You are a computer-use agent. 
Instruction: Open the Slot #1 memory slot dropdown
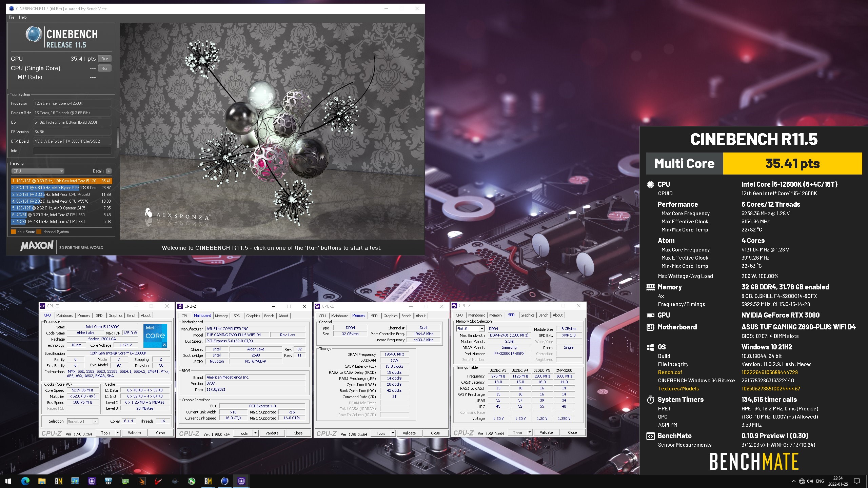click(470, 329)
